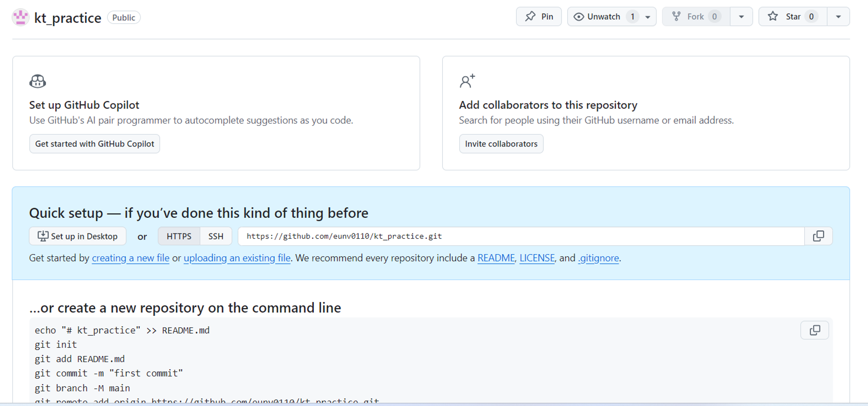
Task: Click the 'git branch -M main' line
Action: coord(82,388)
